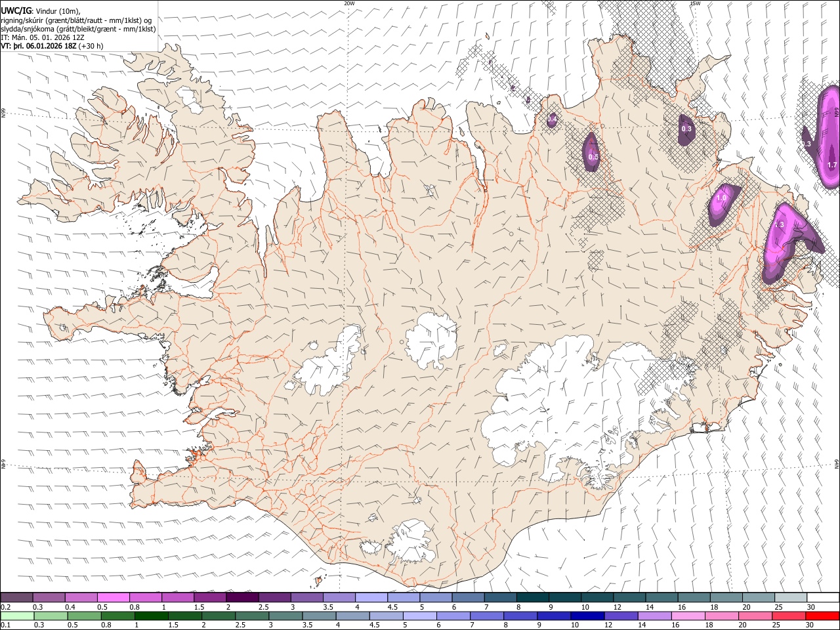Choose the gray-green 3 swatch in lower legend

[285, 616]
